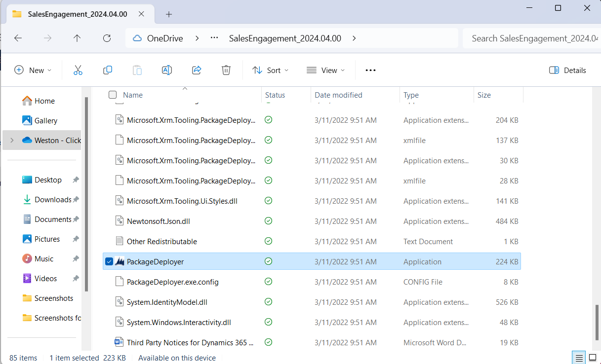Sort by Date modified column header
This screenshot has width=601, height=364.
[x=338, y=95]
